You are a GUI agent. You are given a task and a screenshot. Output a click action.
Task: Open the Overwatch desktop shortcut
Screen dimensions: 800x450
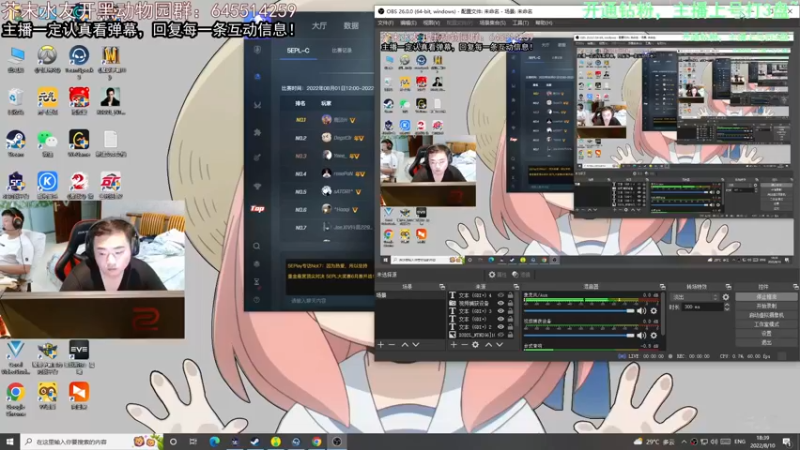point(47,59)
